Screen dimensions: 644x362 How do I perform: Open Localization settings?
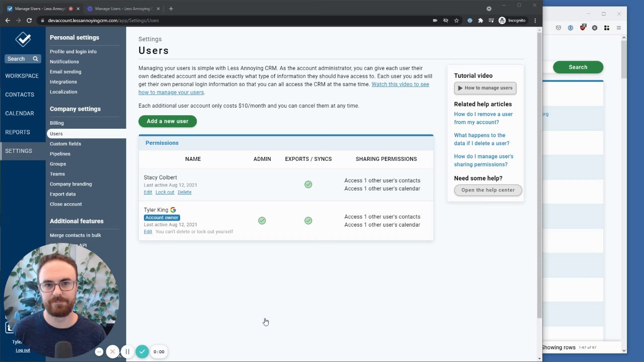(63, 92)
